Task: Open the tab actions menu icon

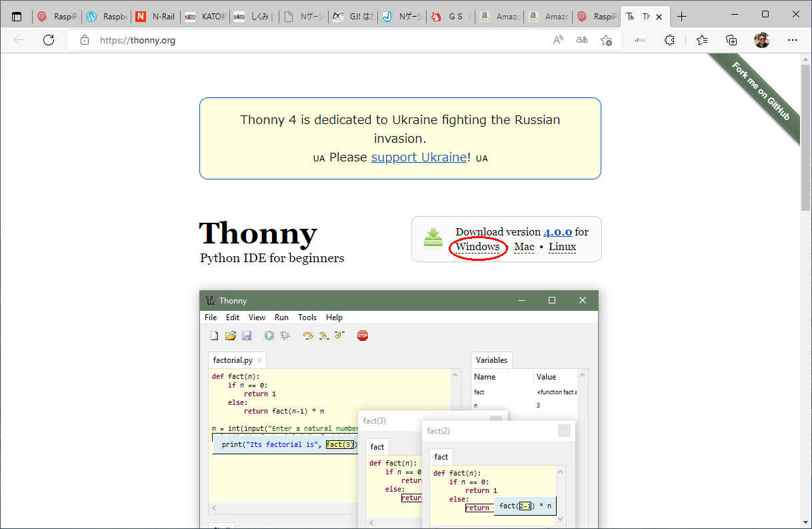Action: (17, 17)
